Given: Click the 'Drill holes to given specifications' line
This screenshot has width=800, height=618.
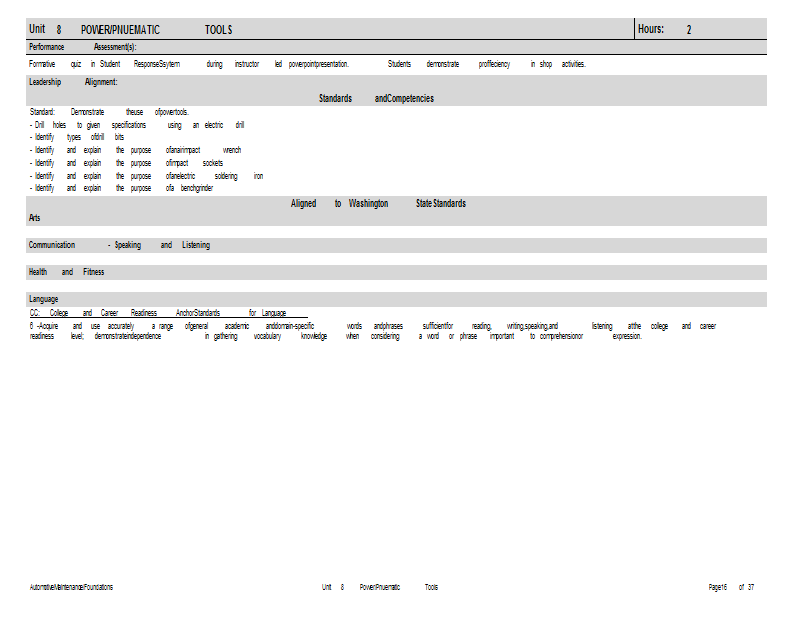Looking at the screenshot, I should 137,125.
